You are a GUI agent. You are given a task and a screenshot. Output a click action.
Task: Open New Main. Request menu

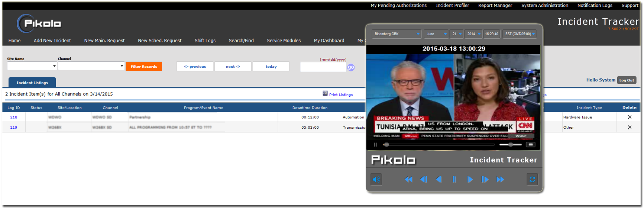pos(104,41)
